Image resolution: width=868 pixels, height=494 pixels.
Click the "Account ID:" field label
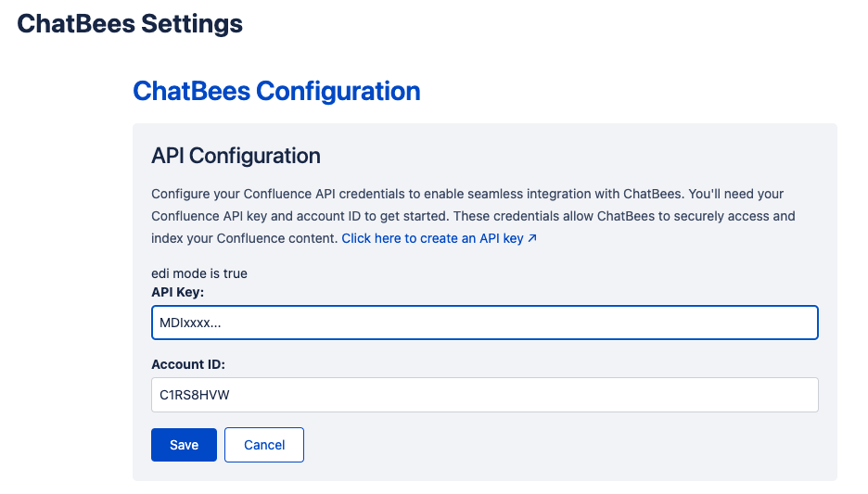click(188, 364)
